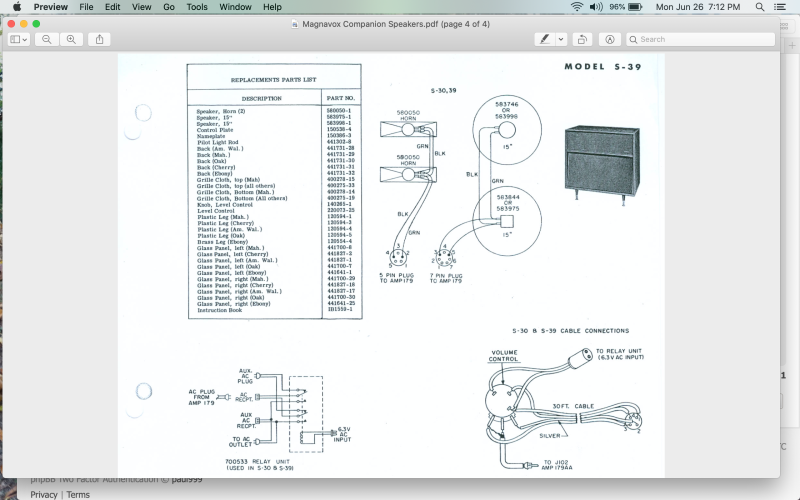Image resolution: width=800 pixels, height=500 pixels.
Task: Open the Edit menu
Action: [x=113, y=7]
